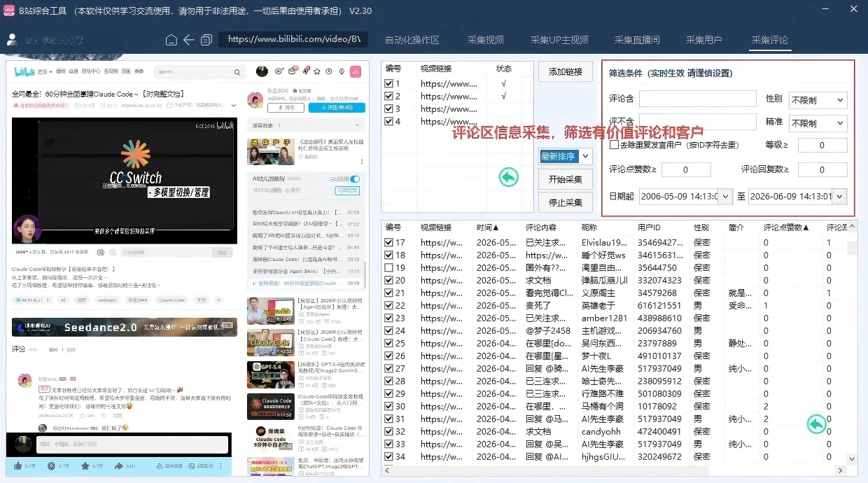Switch to the 采集用户 tab
The height and width of the screenshot is (483, 868).
click(703, 40)
